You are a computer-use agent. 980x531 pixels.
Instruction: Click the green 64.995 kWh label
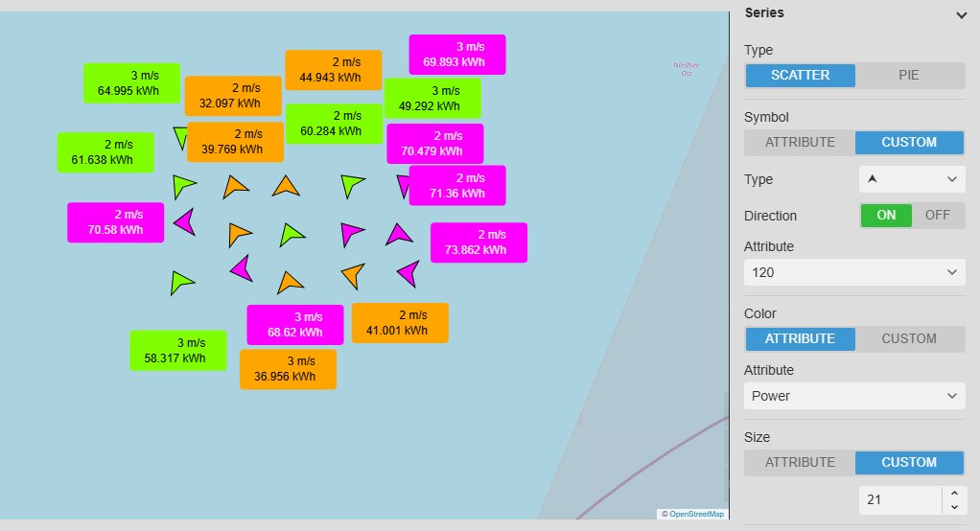click(132, 83)
